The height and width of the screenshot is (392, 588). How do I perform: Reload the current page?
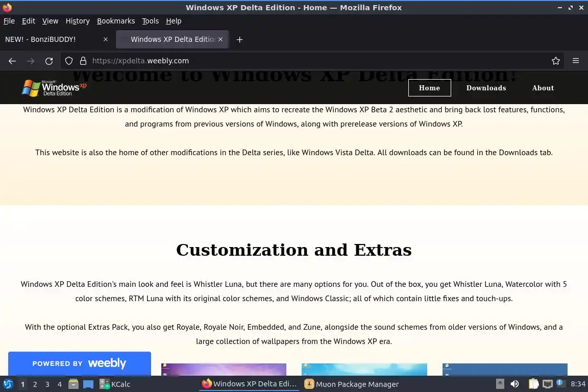[x=49, y=61]
